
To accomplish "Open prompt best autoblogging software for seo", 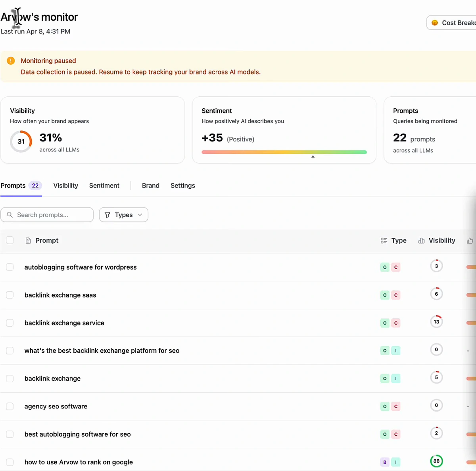I will [77, 435].
